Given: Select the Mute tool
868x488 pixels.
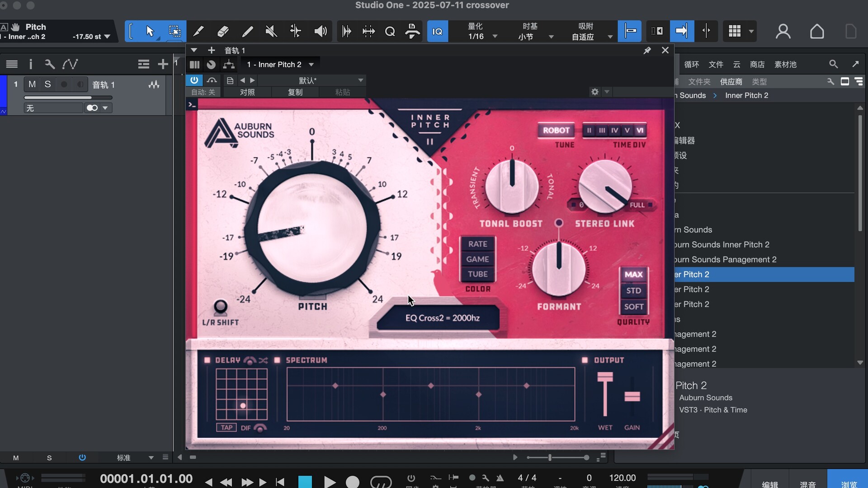Looking at the screenshot, I should pyautogui.click(x=271, y=31).
